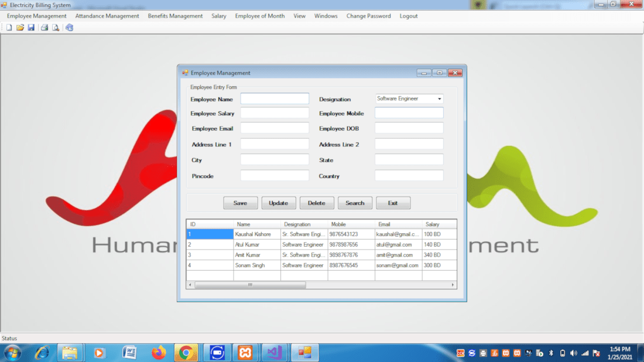The height and width of the screenshot is (362, 644).
Task: Open Visual Studio from the taskbar
Action: click(x=275, y=353)
